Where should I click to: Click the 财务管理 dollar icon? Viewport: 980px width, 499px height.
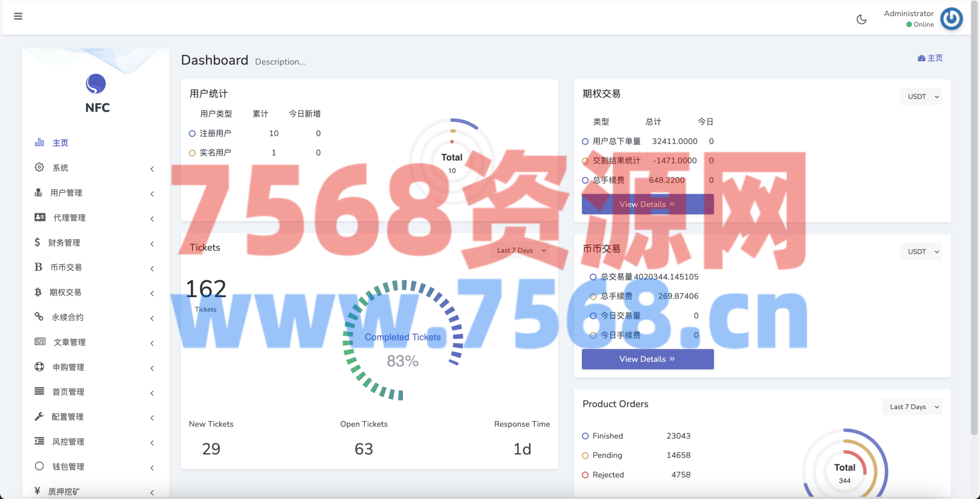[x=37, y=242]
